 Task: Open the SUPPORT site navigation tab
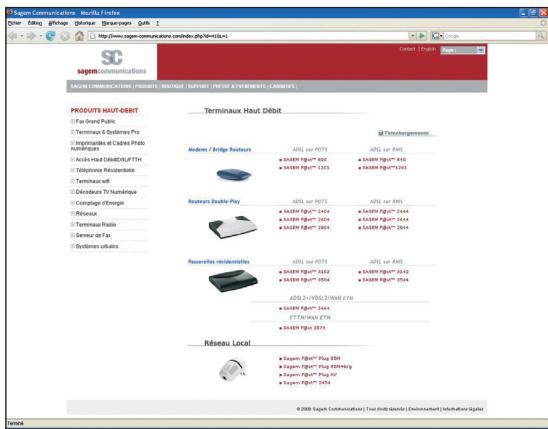coord(198,86)
